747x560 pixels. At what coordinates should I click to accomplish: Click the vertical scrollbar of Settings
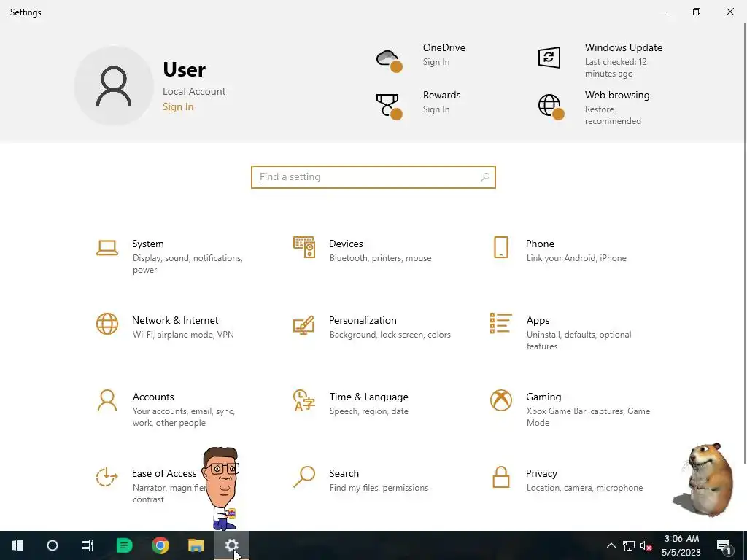click(744, 243)
